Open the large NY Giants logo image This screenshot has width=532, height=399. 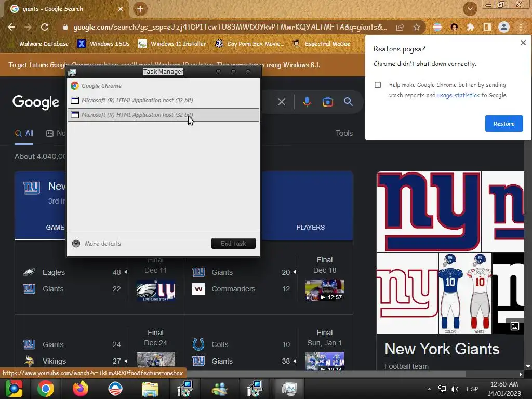[x=429, y=212]
